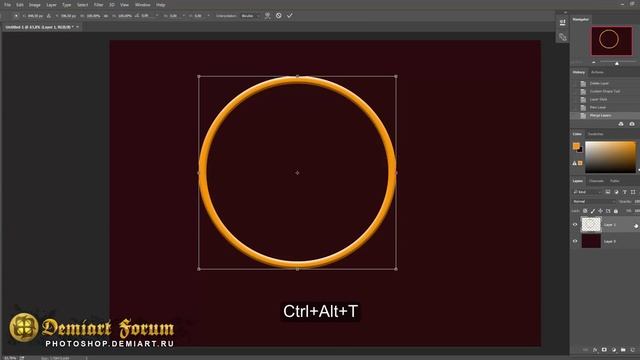Pick a color in the Color panel gradient field
Image resolution: width=640 pixels, height=360 pixels.
(x=611, y=157)
